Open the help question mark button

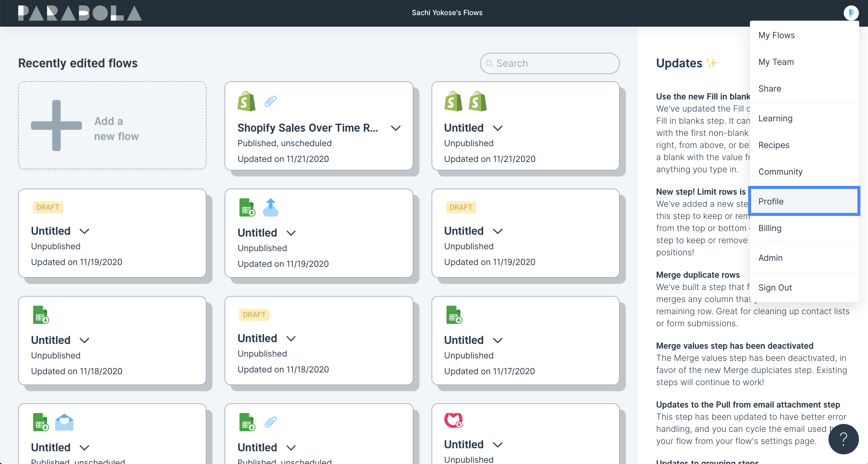tap(843, 439)
